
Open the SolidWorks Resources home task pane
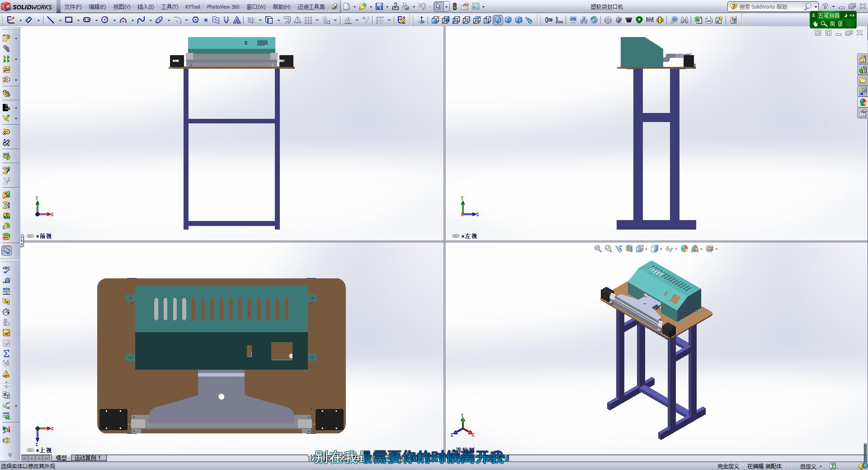coord(863,59)
